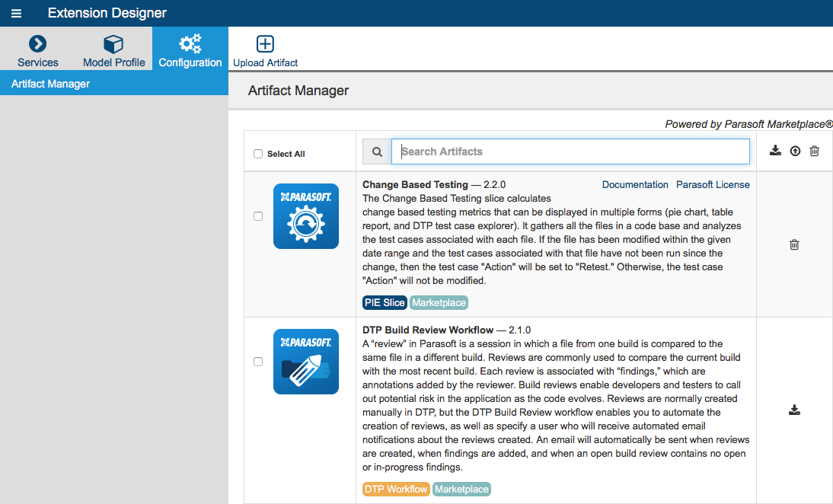Viewport: 833px width, 504px height.
Task: Focus the Search Artifacts field
Action: point(570,152)
